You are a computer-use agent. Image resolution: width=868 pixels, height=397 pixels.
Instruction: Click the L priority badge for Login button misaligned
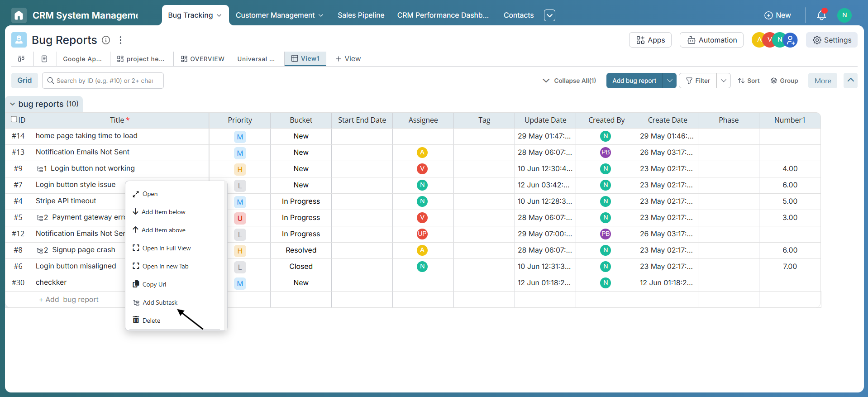pos(240,267)
